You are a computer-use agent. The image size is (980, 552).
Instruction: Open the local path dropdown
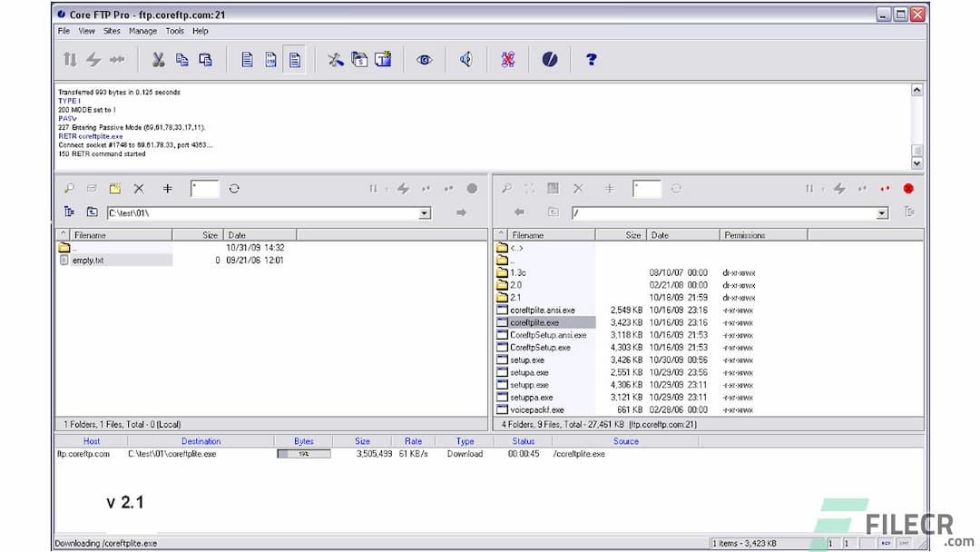click(423, 212)
